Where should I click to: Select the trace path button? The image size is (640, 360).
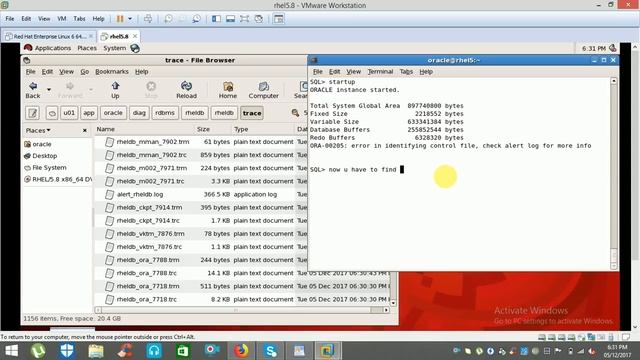pyautogui.click(x=252, y=113)
